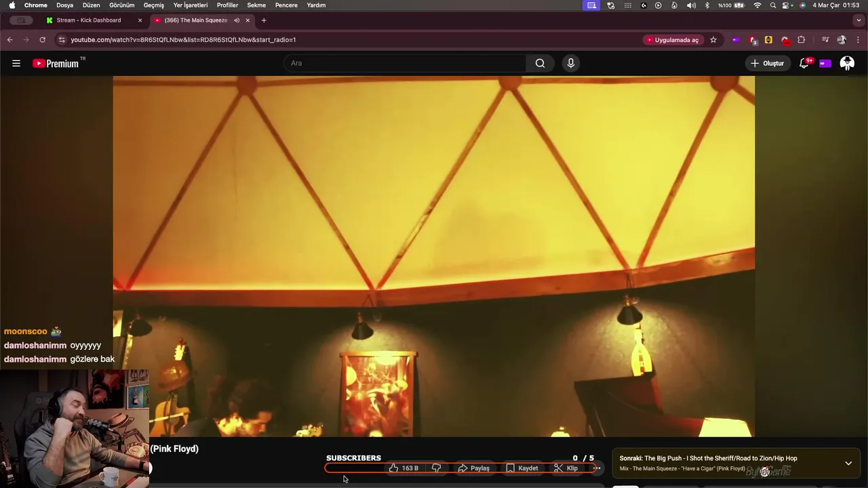Screen dimensions: 868x488
Task: Open Chrome three-dot settings menu
Action: [858, 40]
